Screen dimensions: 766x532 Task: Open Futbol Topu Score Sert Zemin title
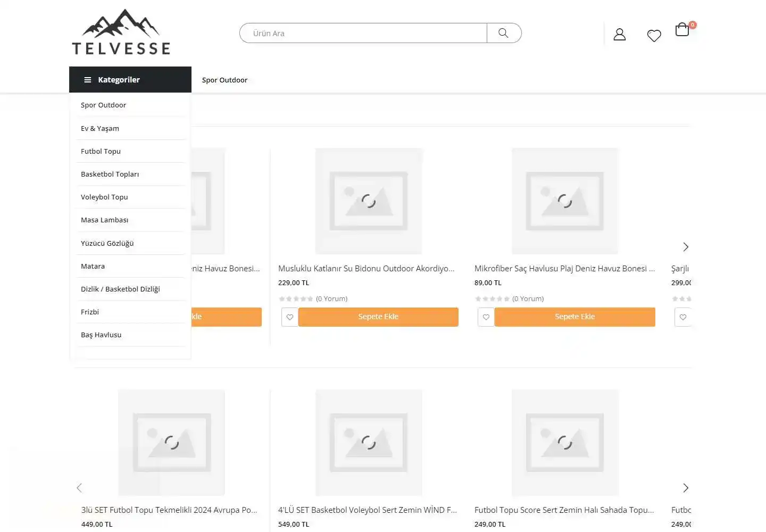(x=564, y=510)
